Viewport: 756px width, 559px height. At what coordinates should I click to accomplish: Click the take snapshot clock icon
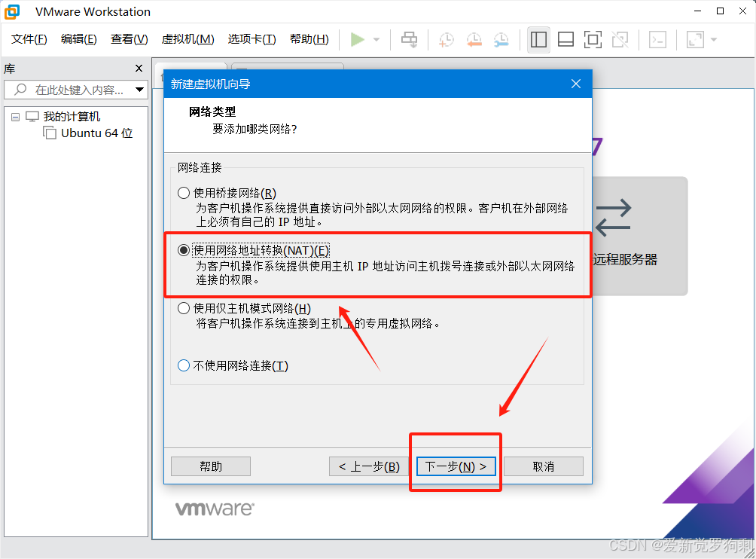pyautogui.click(x=446, y=39)
